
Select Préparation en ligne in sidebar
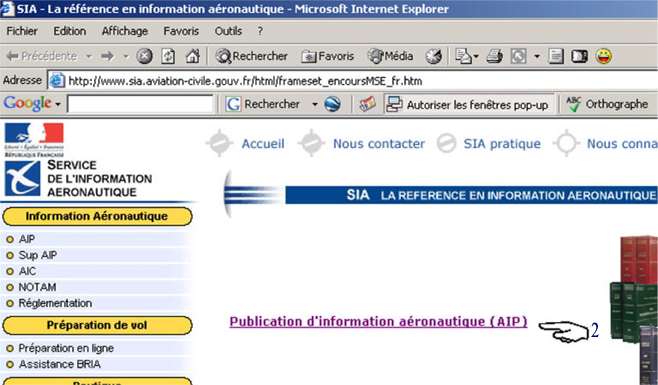66,348
